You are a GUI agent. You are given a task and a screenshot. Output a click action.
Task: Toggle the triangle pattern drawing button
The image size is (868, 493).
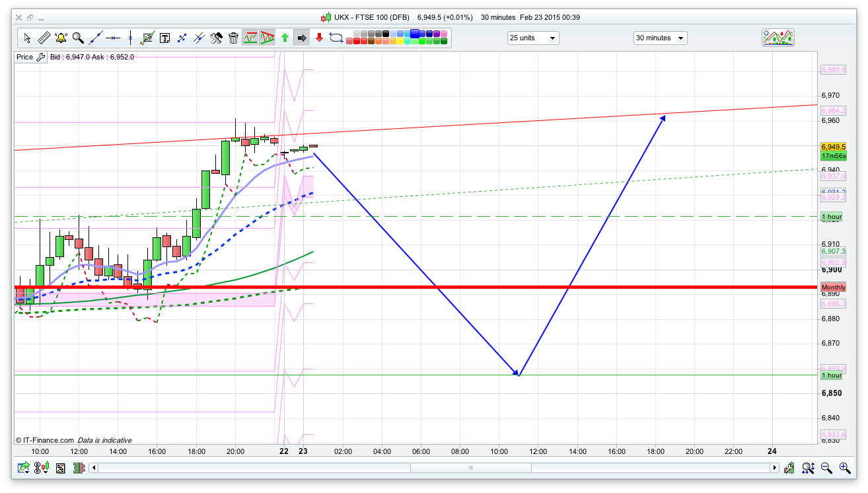pyautogui.click(x=268, y=38)
